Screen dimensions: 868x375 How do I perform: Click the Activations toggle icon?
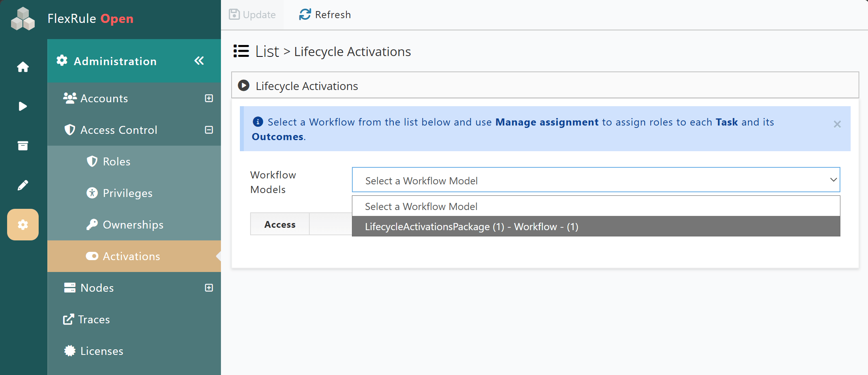click(x=92, y=256)
